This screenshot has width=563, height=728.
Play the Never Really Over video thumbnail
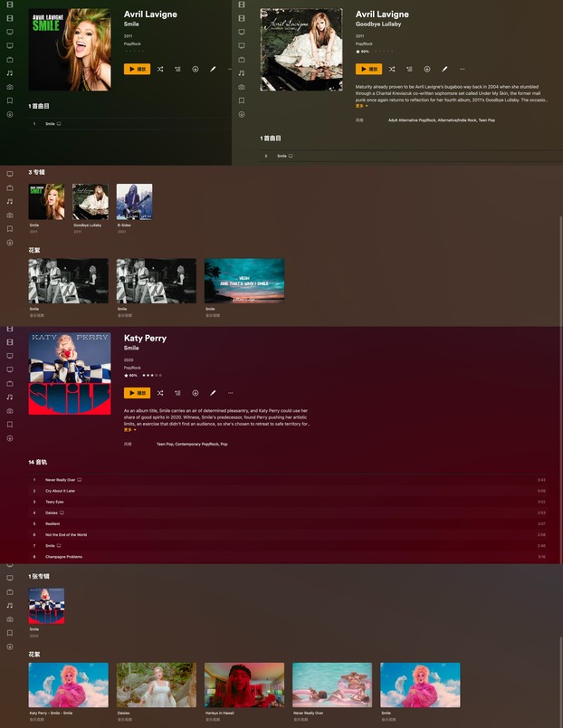click(332, 685)
